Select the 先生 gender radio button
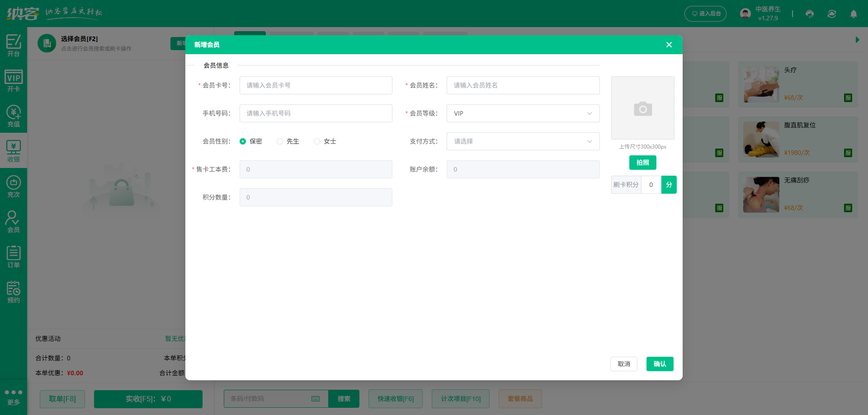The height and width of the screenshot is (415, 868). (x=280, y=141)
